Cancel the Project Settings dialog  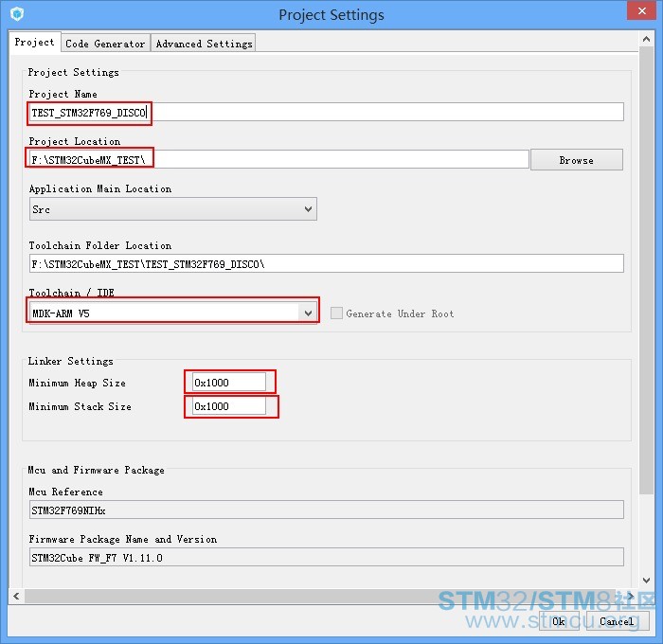click(618, 621)
